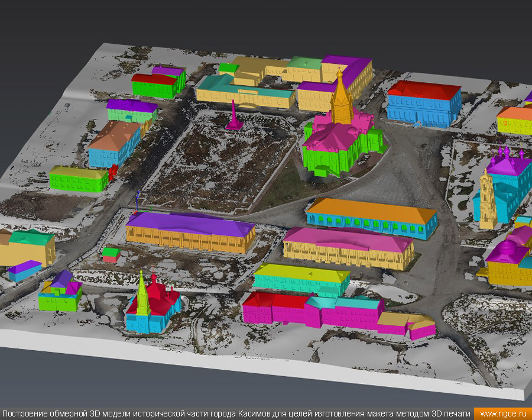Select the light-green building with purple roof
This screenshot has width=532, height=420.
coord(132,112)
